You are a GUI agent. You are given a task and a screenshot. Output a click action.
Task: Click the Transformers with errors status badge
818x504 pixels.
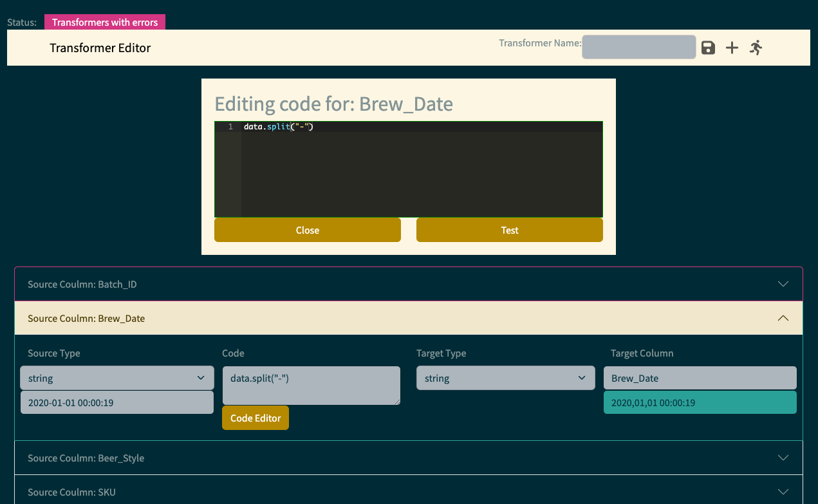[x=105, y=21]
